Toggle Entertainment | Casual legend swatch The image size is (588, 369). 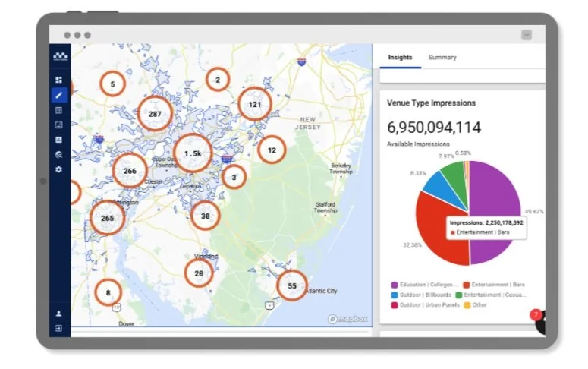point(458,295)
